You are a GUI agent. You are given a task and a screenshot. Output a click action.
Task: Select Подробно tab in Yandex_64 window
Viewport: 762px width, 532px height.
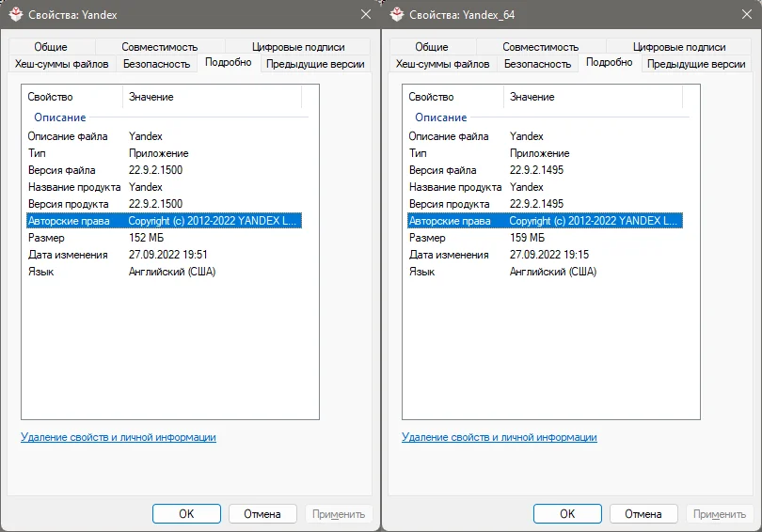(610, 62)
